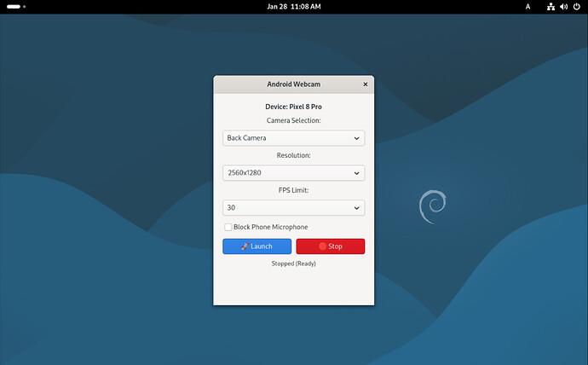Close the Android Webcam window
Screen dimensions: 588x365
366,84
